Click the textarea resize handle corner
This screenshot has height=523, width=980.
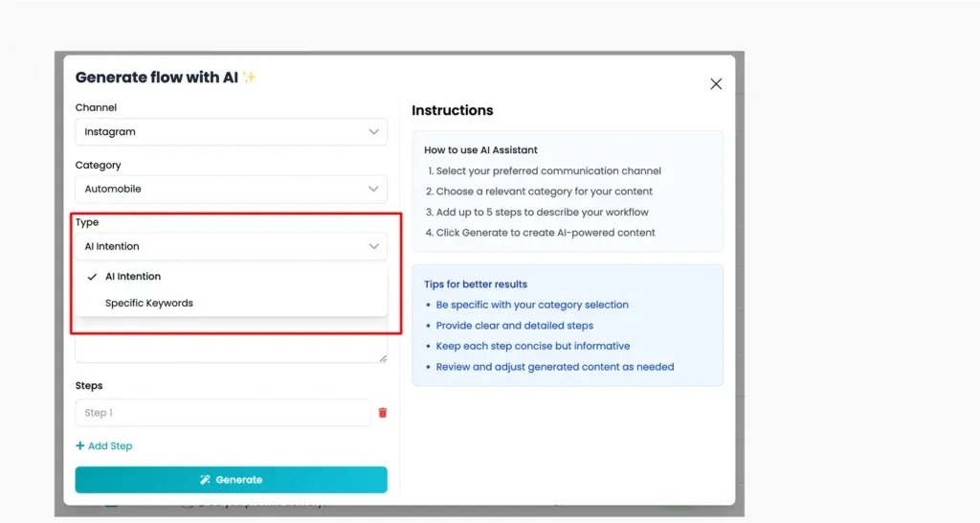point(383,358)
